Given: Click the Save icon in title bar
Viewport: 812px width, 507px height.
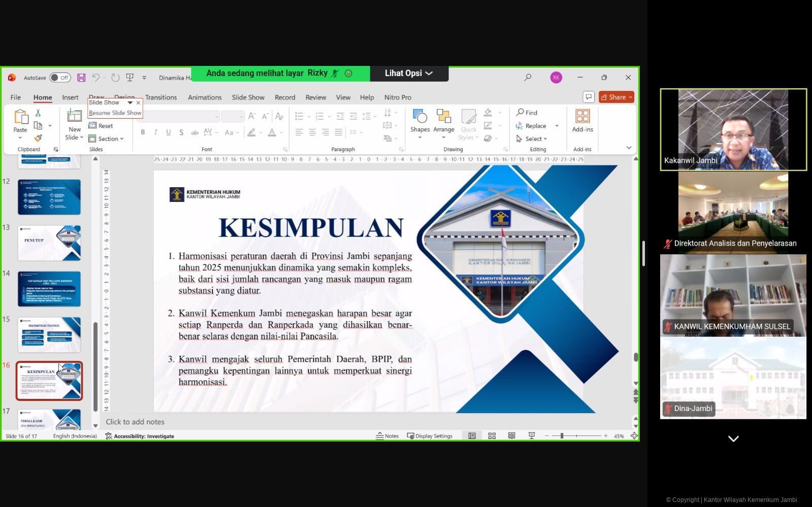Looking at the screenshot, I should tap(81, 78).
